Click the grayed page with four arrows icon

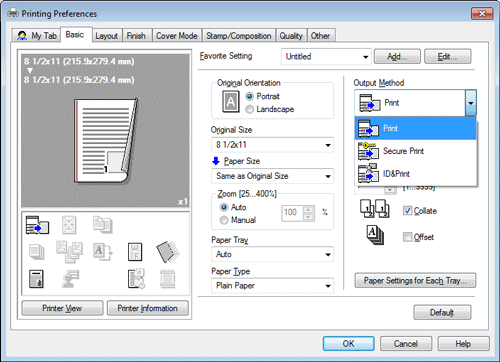pyautogui.click(x=69, y=225)
